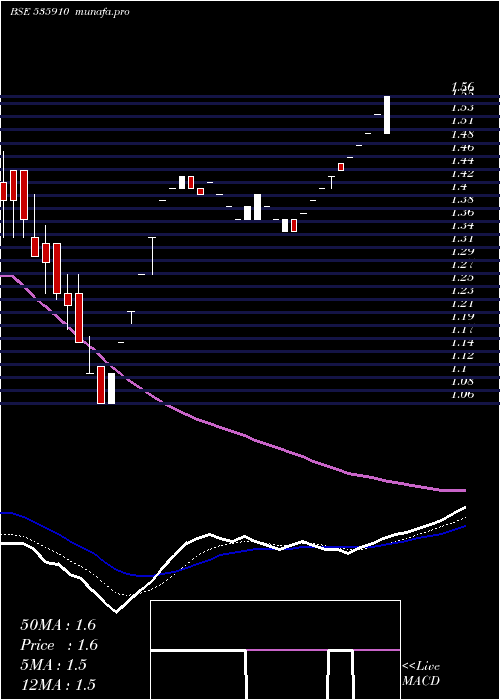Image resolution: width=500 pixels, height=700 pixels.
Task: Pick the 1.36 price label
Action: coord(462,212)
